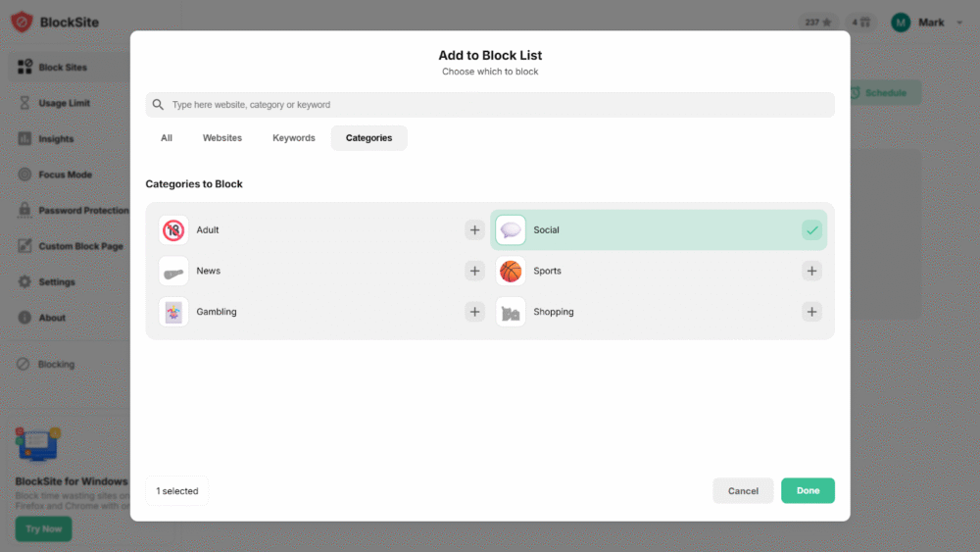The height and width of the screenshot is (552, 980).
Task: Click the Adult category icon
Action: 173,230
